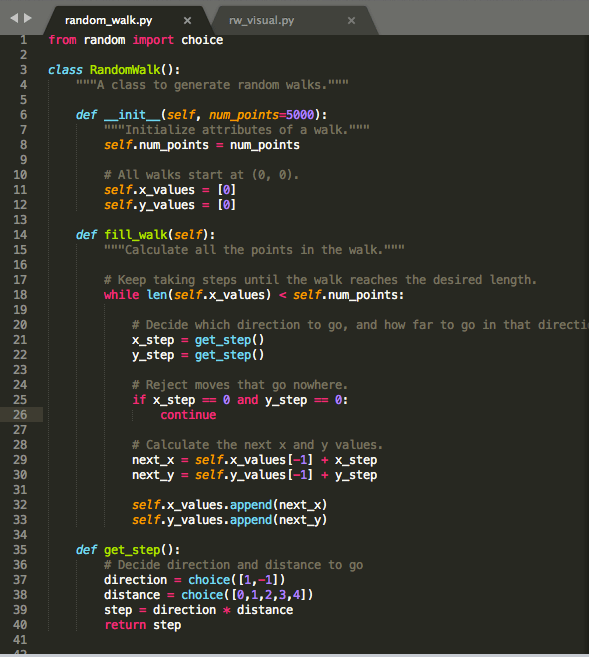Click 'choice([1,-1])' on line 37
The width and height of the screenshot is (589, 657).
237,580
